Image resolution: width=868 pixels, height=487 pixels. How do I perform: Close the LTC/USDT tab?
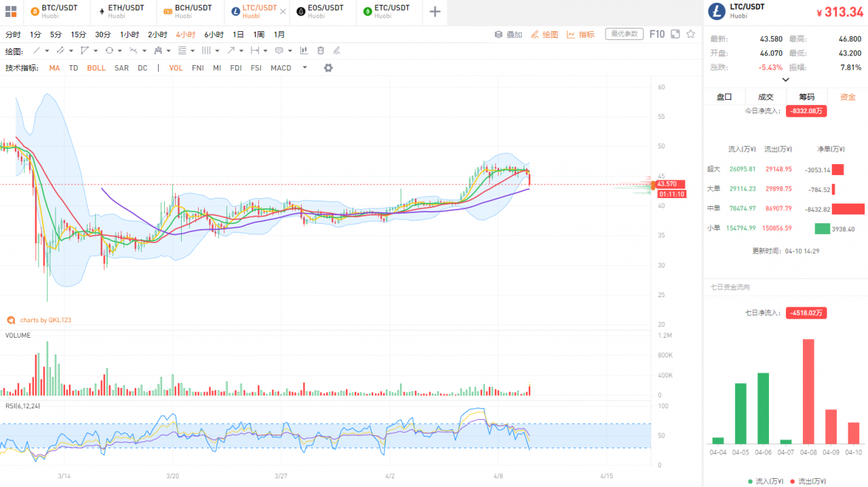[x=283, y=12]
